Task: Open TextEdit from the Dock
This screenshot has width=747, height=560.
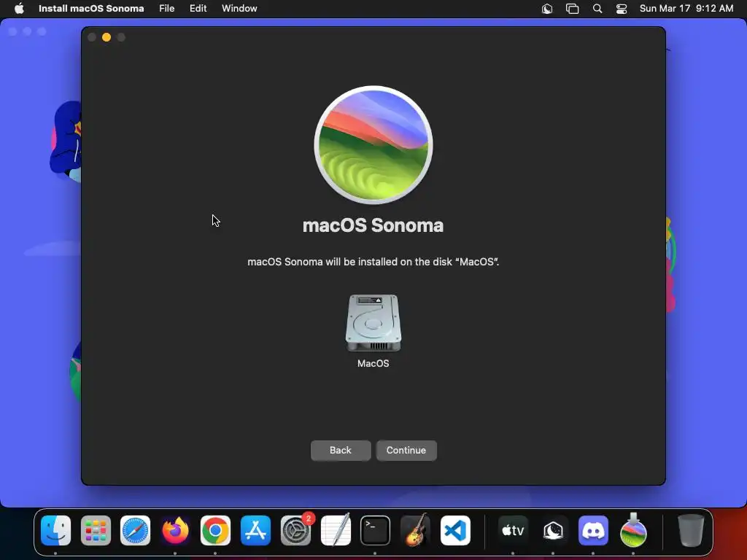Action: pyautogui.click(x=336, y=530)
